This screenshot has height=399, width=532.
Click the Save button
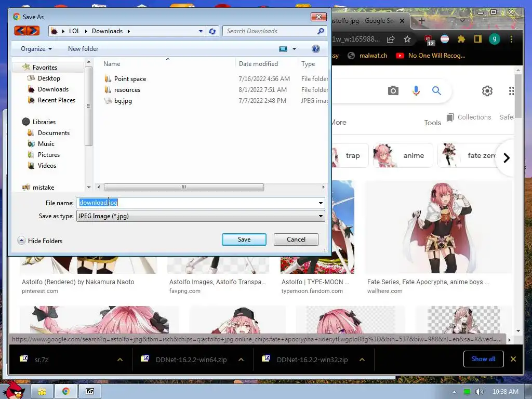(x=244, y=240)
